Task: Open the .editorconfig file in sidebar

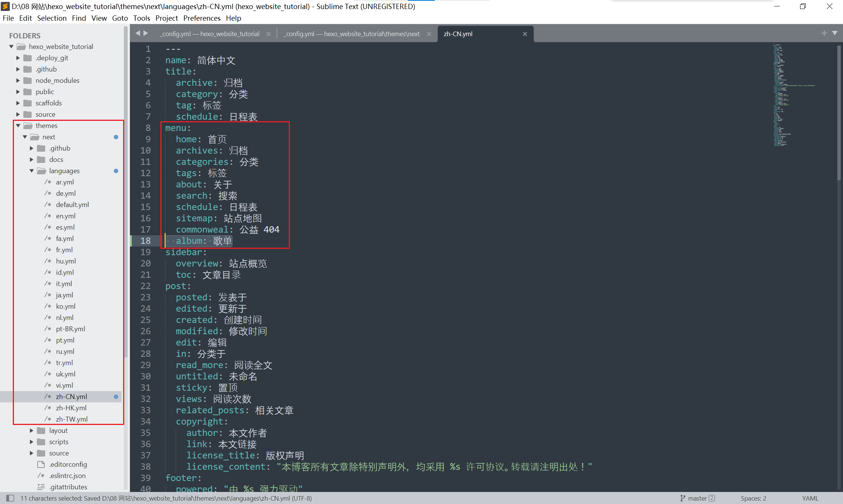Action: click(68, 464)
